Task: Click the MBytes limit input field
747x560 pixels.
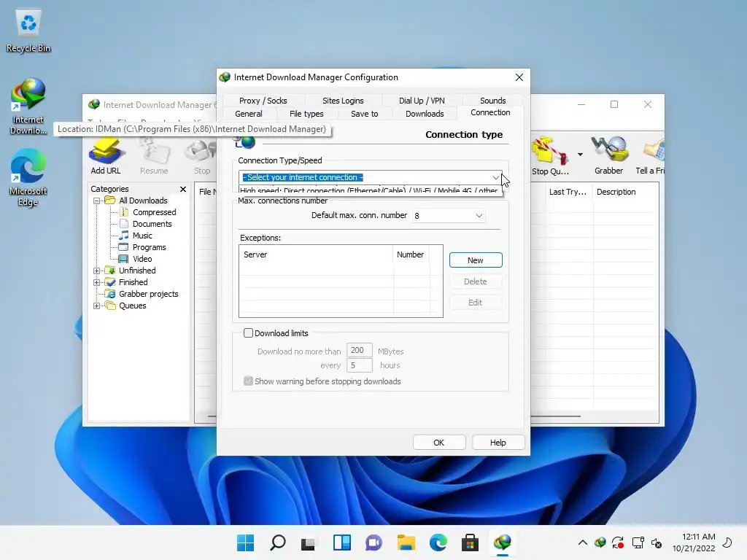Action: [359, 350]
